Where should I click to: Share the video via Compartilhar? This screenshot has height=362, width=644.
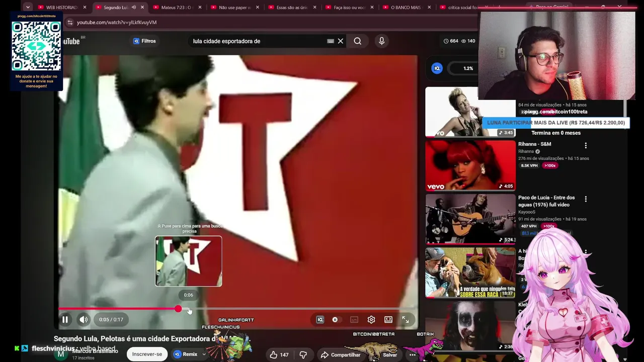[341, 355]
